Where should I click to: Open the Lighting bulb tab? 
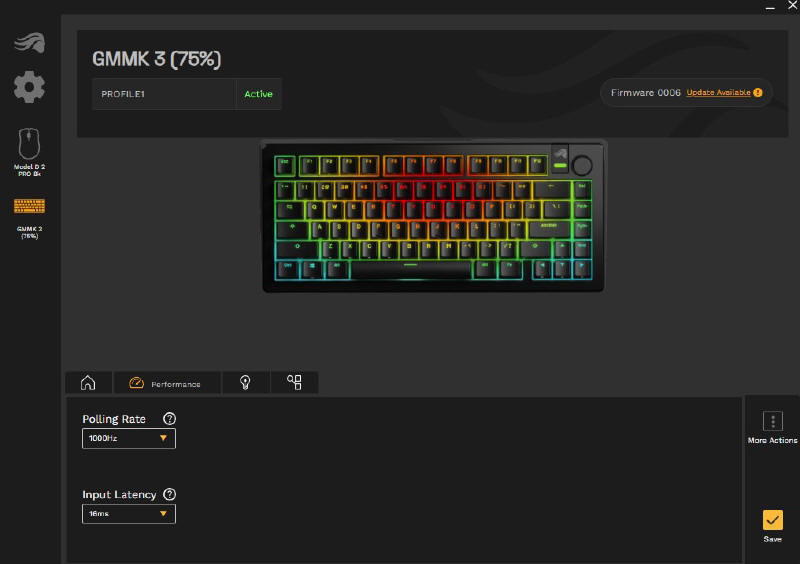pyautogui.click(x=245, y=382)
